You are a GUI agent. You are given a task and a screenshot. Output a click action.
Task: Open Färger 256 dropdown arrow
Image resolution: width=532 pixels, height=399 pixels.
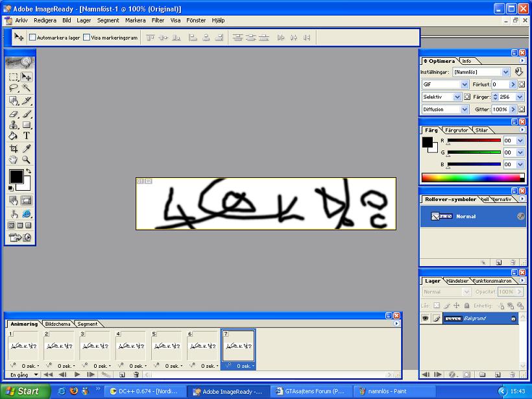pos(520,97)
